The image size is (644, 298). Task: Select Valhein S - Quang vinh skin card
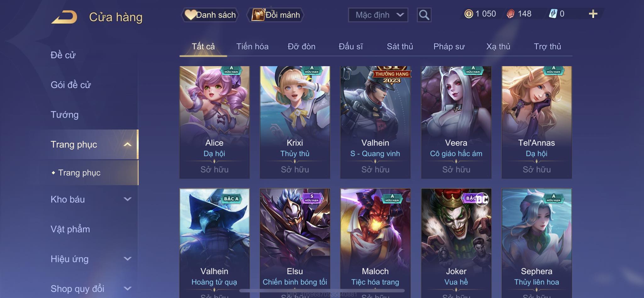click(x=375, y=122)
